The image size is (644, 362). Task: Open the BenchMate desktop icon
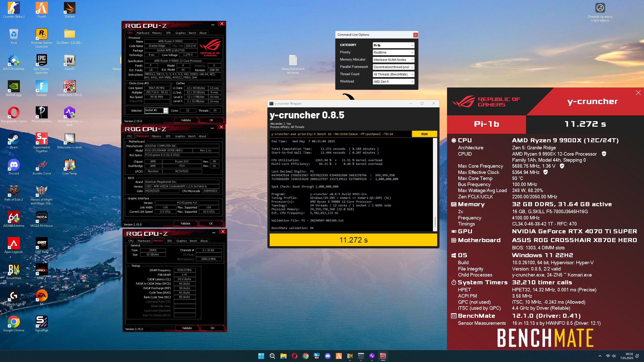click(x=14, y=271)
